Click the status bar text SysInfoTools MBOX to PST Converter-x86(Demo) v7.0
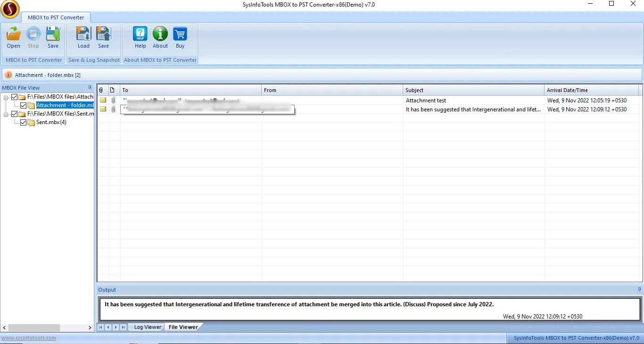This screenshot has width=644, height=344. [576, 338]
